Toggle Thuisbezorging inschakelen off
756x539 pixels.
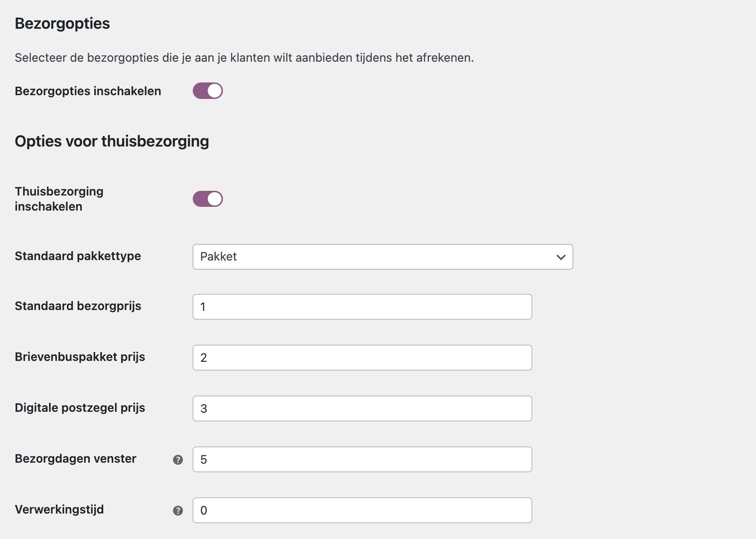pyautogui.click(x=207, y=198)
